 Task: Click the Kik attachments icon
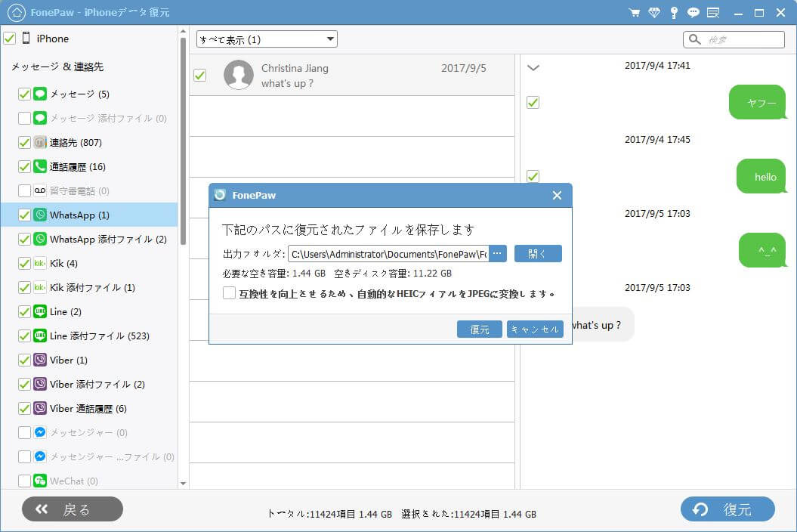coord(40,287)
